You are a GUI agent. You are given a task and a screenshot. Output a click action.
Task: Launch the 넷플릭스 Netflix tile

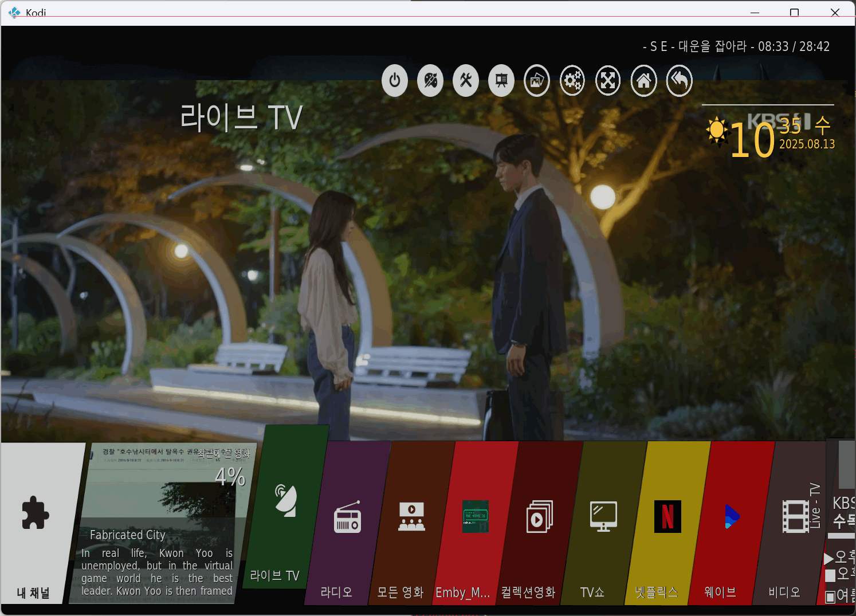(668, 523)
